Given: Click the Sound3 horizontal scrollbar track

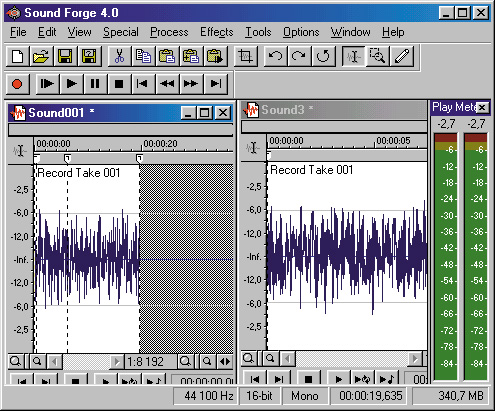Looking at the screenshot, I should (x=352, y=359).
